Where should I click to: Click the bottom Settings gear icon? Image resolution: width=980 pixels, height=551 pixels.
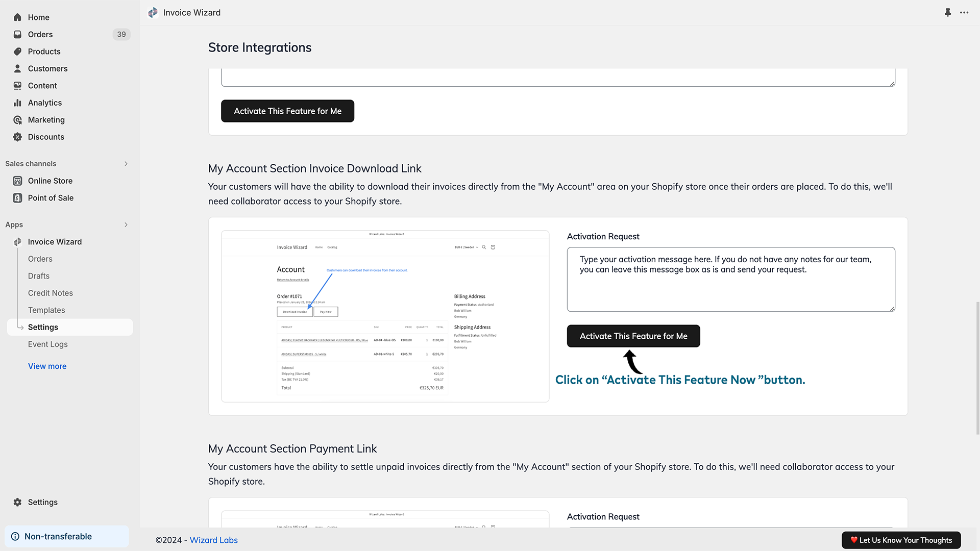pyautogui.click(x=17, y=502)
